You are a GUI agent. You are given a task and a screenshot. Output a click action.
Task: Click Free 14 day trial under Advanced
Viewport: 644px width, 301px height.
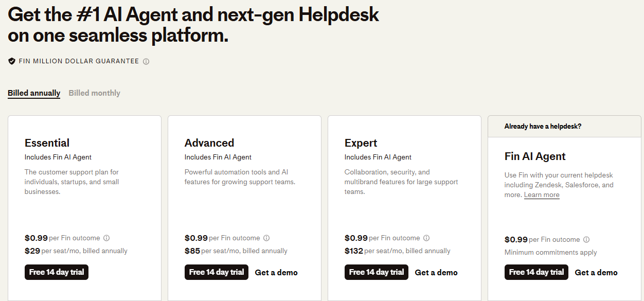click(216, 272)
